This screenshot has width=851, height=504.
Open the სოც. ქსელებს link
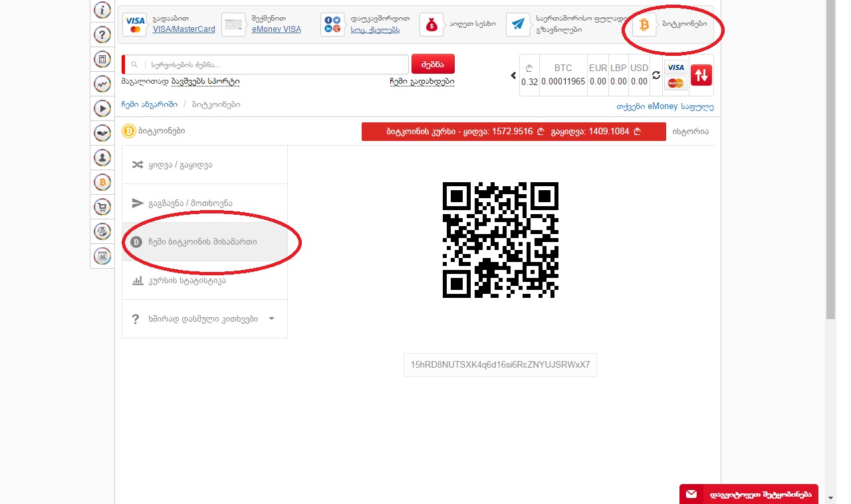point(375,29)
